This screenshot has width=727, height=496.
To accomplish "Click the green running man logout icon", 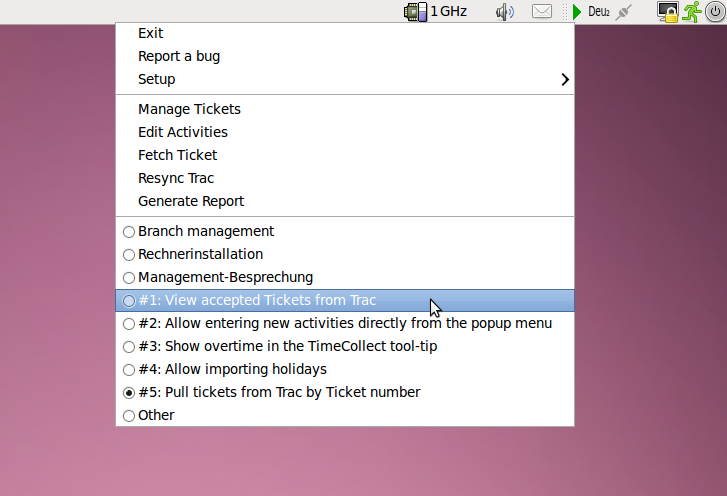I will click(x=692, y=12).
